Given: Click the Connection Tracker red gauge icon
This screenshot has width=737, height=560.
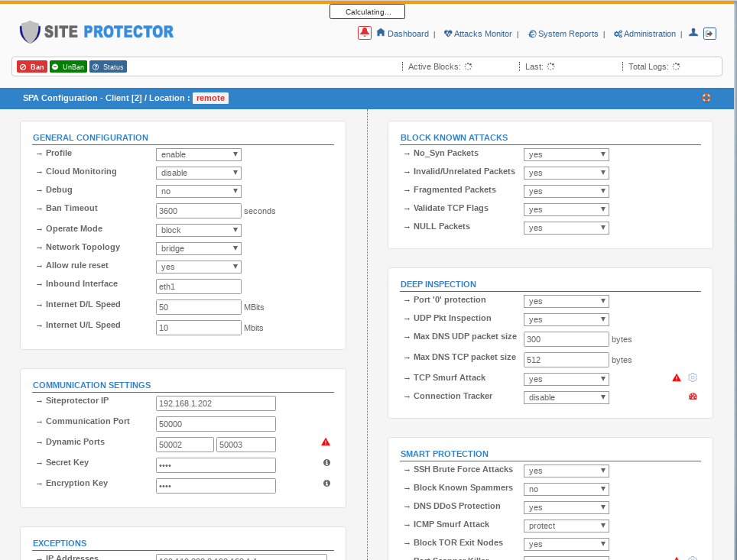Looking at the screenshot, I should tap(693, 397).
